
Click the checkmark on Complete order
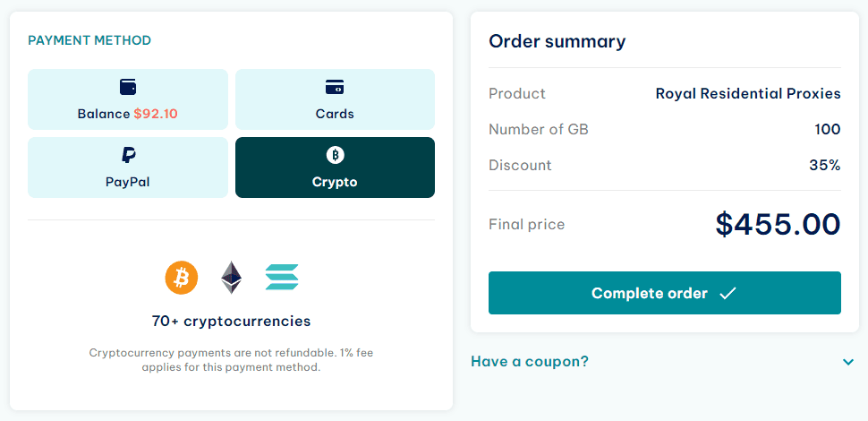point(728,293)
